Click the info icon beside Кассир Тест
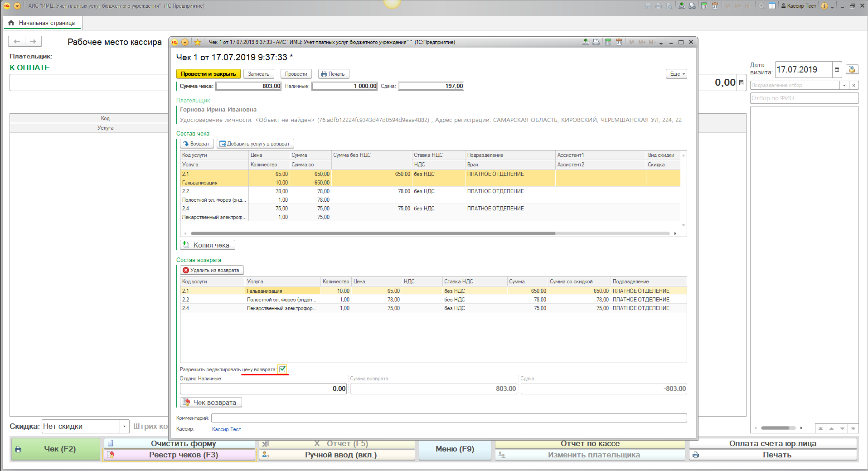The image size is (868, 471). [824, 6]
